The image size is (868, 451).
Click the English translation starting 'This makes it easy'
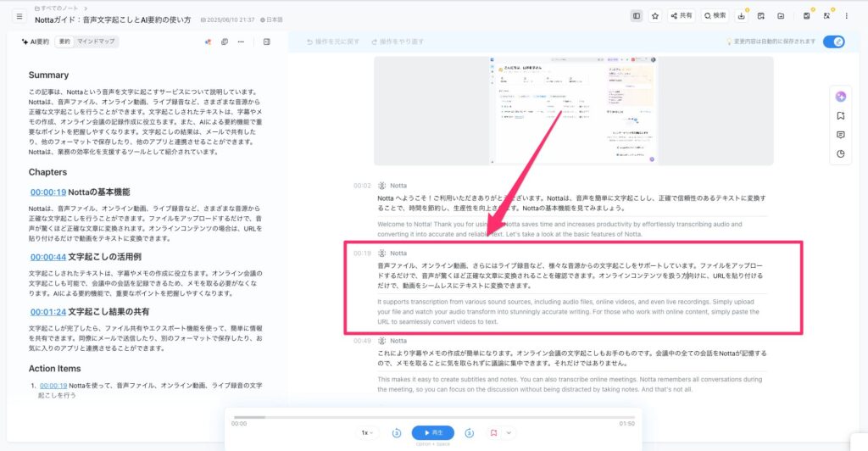[x=570, y=385]
